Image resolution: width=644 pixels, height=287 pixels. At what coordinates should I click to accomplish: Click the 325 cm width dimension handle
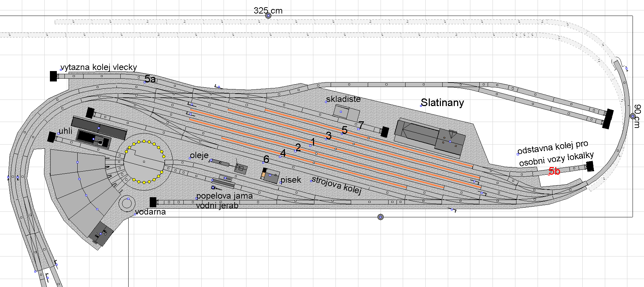268,16
